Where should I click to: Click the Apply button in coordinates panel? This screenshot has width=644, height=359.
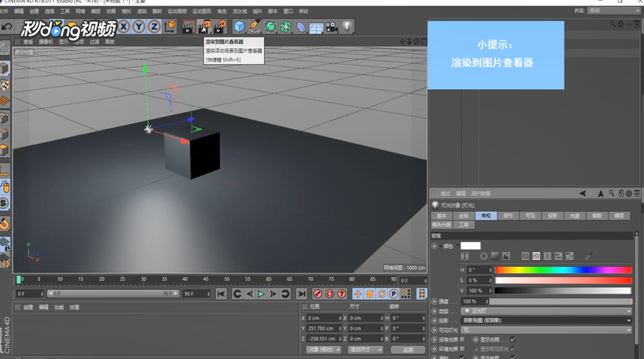pyautogui.click(x=408, y=350)
